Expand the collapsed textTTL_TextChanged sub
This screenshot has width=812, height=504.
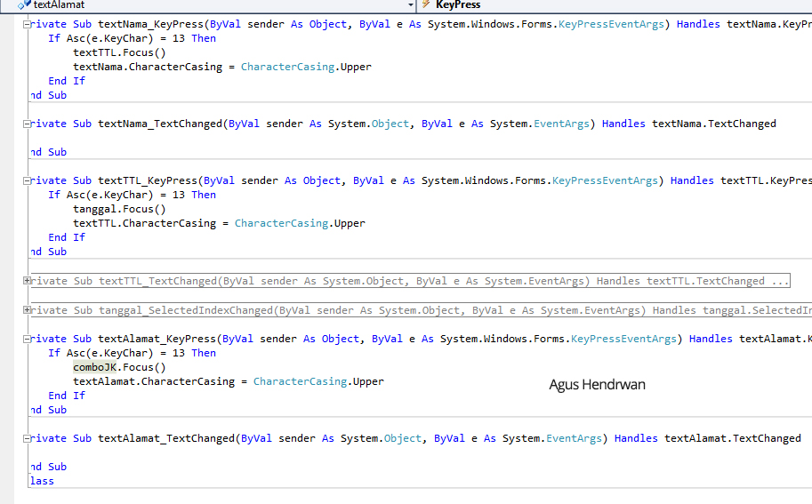pos(27,281)
